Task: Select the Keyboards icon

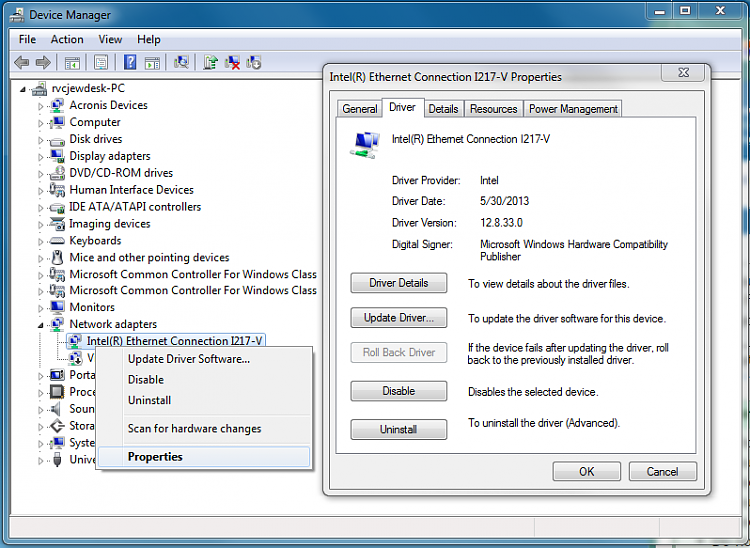Action: (57, 241)
